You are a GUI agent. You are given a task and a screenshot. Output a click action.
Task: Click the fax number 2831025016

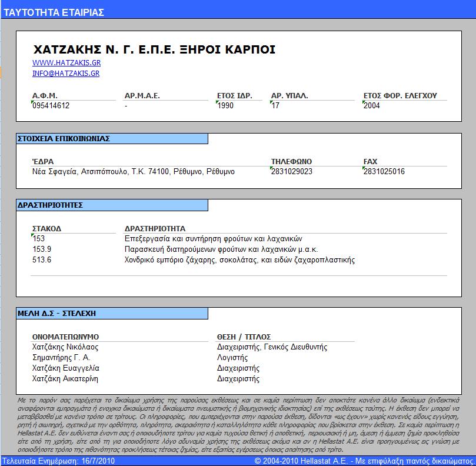click(x=384, y=172)
